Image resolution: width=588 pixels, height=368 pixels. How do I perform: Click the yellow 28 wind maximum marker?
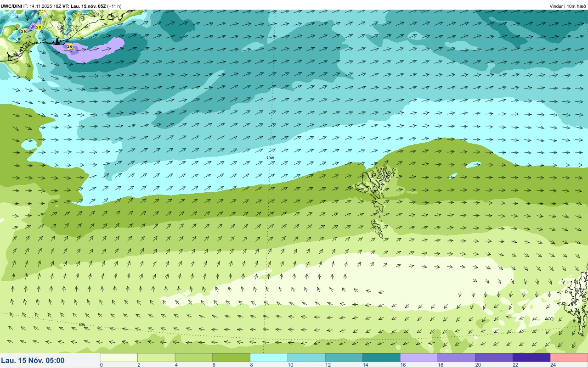click(x=39, y=28)
